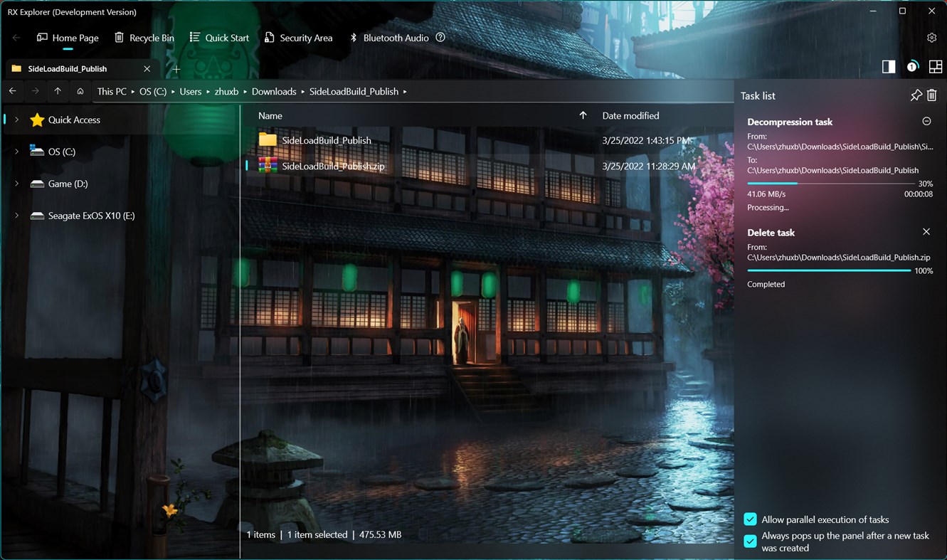This screenshot has width=947, height=560.
Task: Open the Recycle Bin
Action: click(144, 38)
